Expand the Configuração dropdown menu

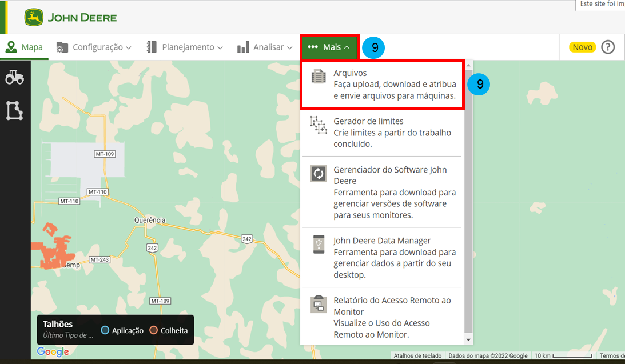pyautogui.click(x=94, y=47)
